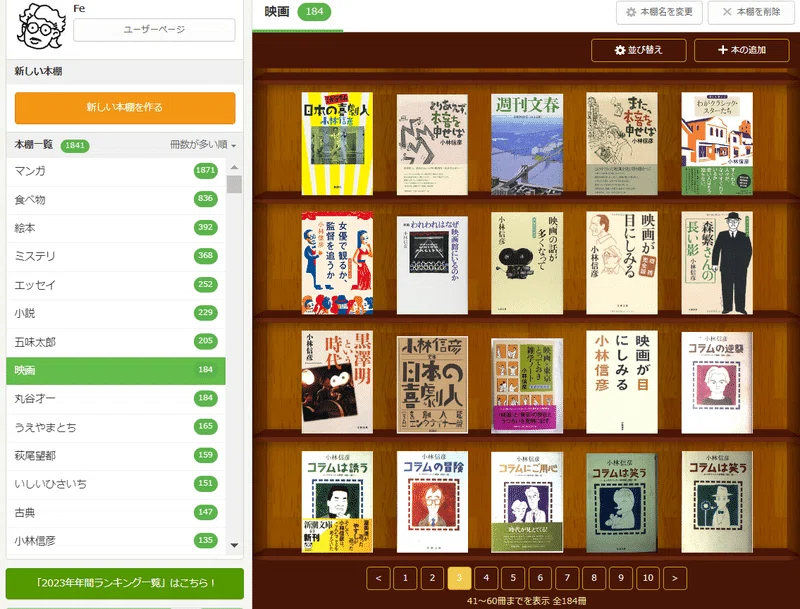Create a new bookshelf with 新しい本棚を作る
Viewport: 800px width, 609px height.
click(125, 108)
